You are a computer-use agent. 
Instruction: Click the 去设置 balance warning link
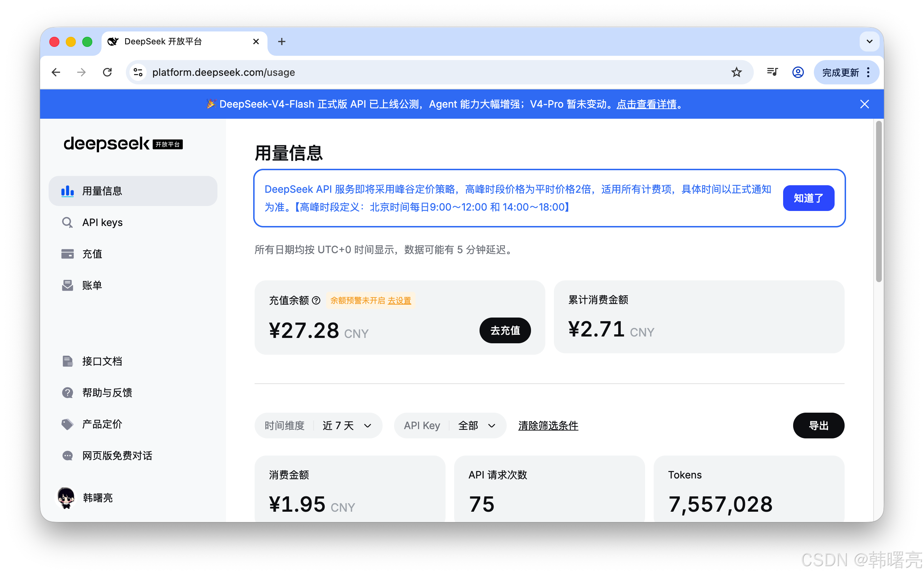[x=399, y=300]
